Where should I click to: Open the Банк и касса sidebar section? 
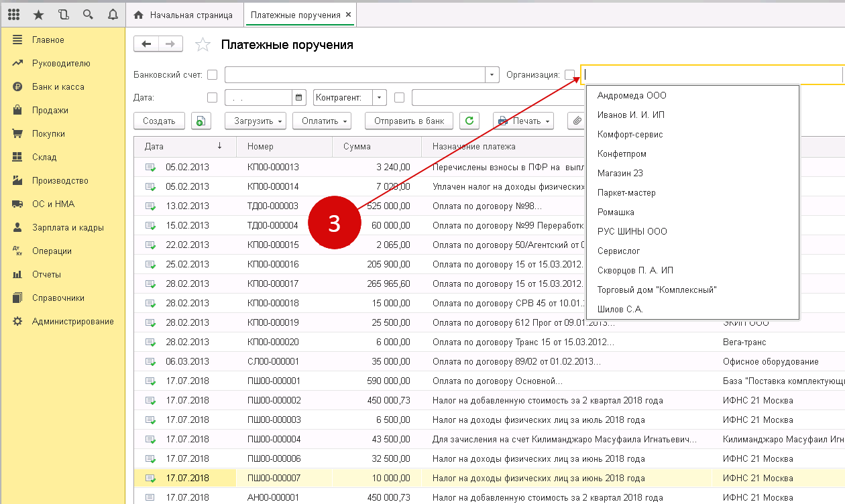click(x=58, y=87)
